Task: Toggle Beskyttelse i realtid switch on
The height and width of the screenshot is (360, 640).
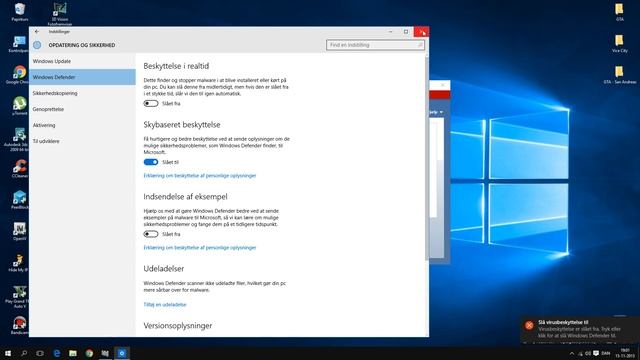Action: 151,103
